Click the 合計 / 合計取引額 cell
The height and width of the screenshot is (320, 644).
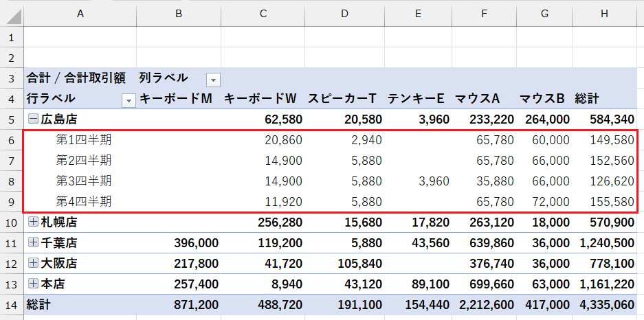click(x=76, y=78)
